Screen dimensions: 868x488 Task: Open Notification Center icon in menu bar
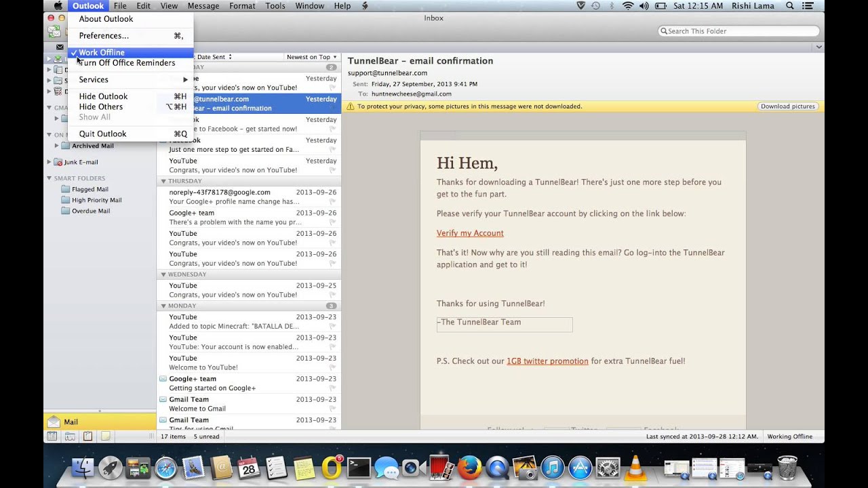pos(809,6)
